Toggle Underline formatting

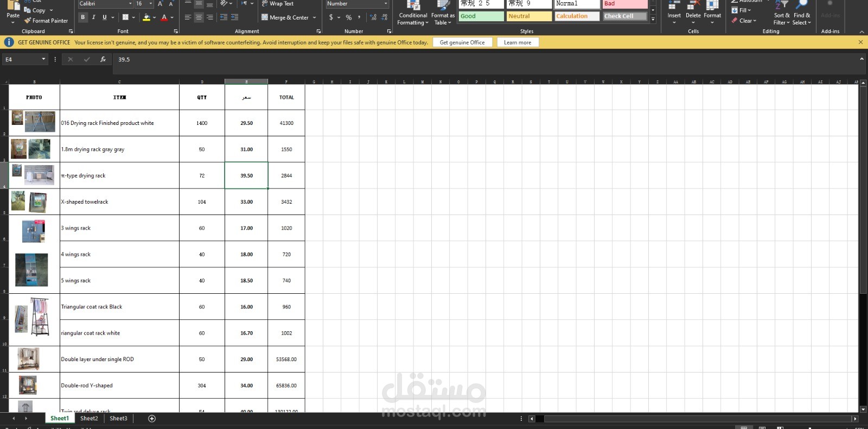(x=104, y=17)
